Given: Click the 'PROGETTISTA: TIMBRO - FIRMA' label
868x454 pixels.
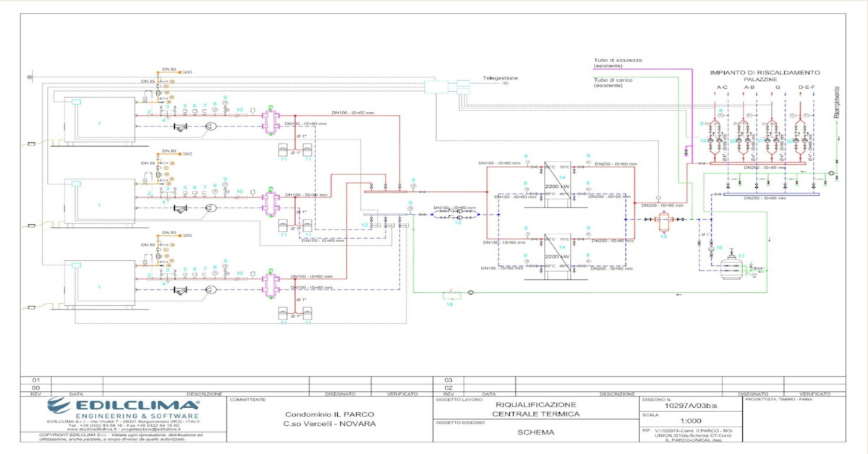Looking at the screenshot, I should click(x=778, y=399).
